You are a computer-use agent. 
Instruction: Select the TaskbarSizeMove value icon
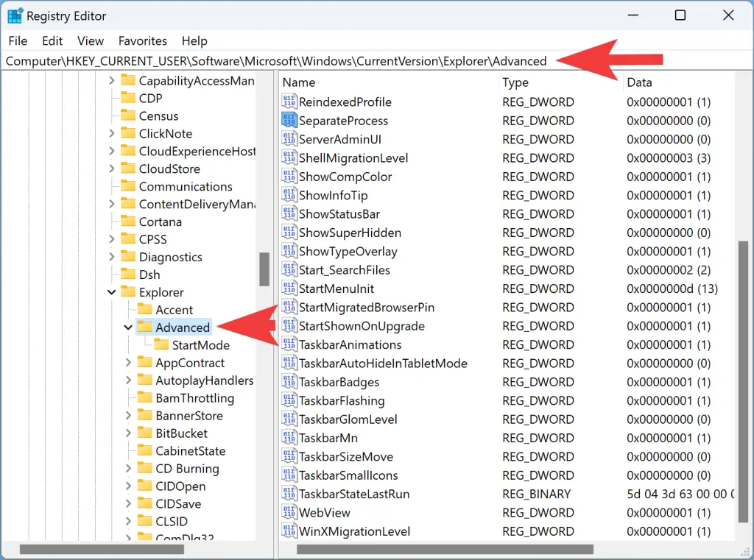pos(289,456)
